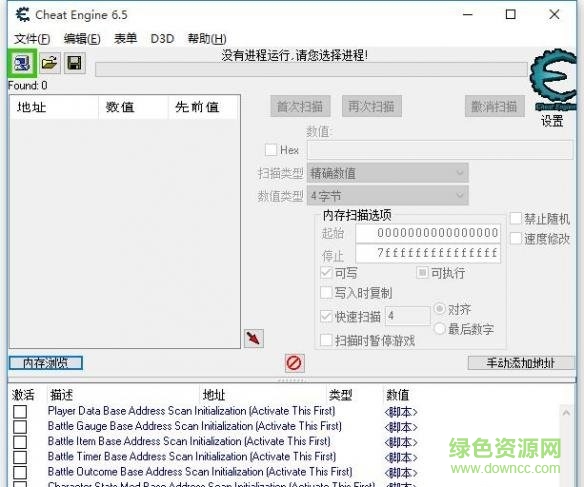Open the 帮助(H) menu

[207, 39]
